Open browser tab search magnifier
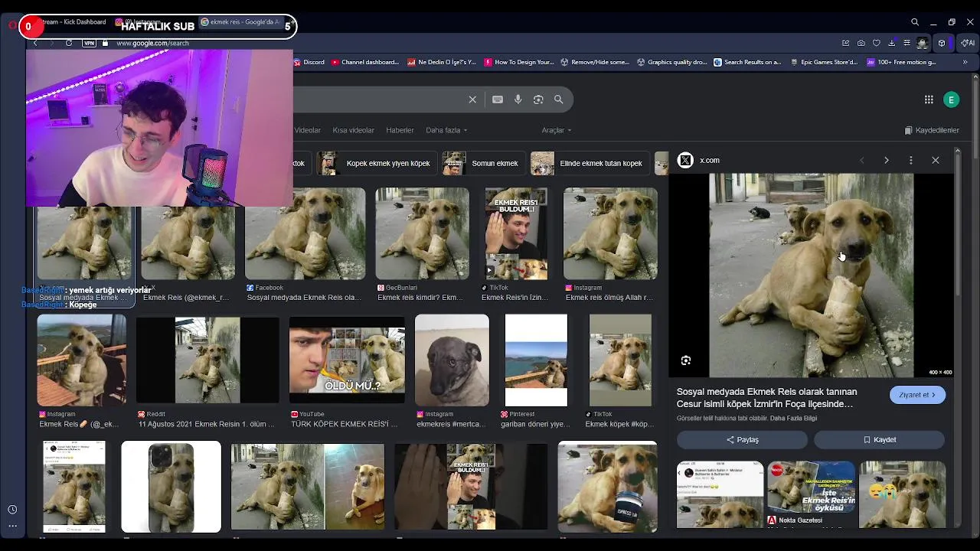980x551 pixels. (x=915, y=22)
